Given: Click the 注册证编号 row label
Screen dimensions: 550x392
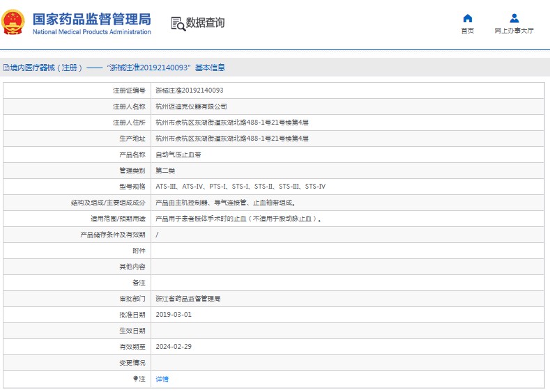Looking at the screenshot, I should tap(129, 91).
